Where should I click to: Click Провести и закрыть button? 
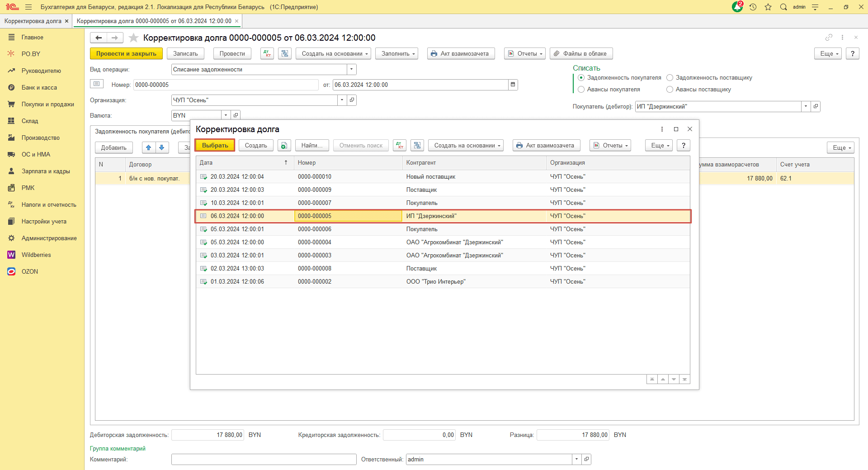[x=126, y=53]
